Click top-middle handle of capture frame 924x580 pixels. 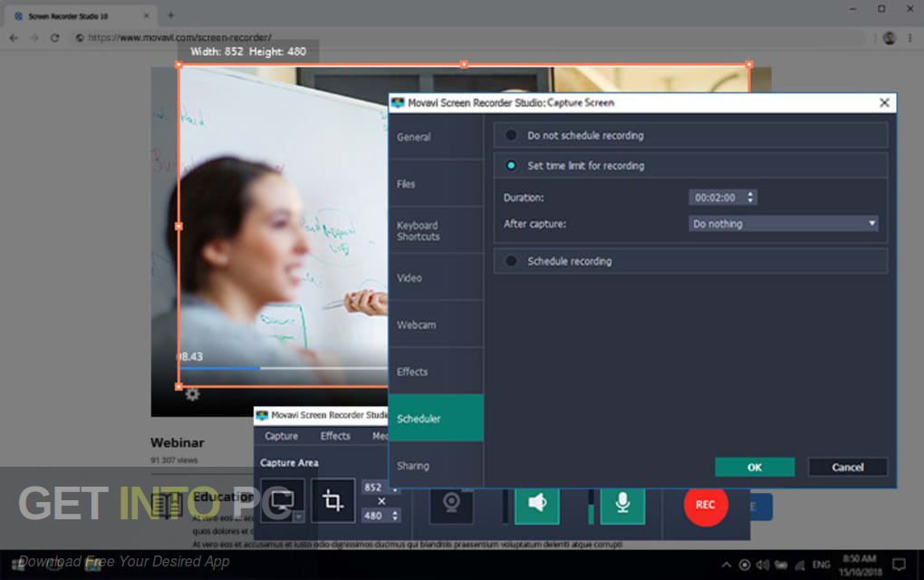point(464,64)
